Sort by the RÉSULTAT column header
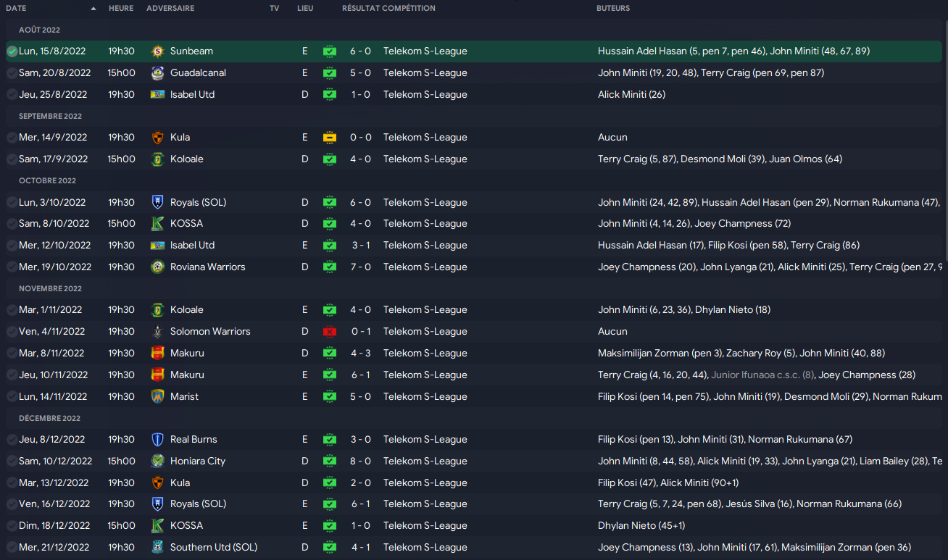Image resolution: width=948 pixels, height=560 pixels. [360, 9]
